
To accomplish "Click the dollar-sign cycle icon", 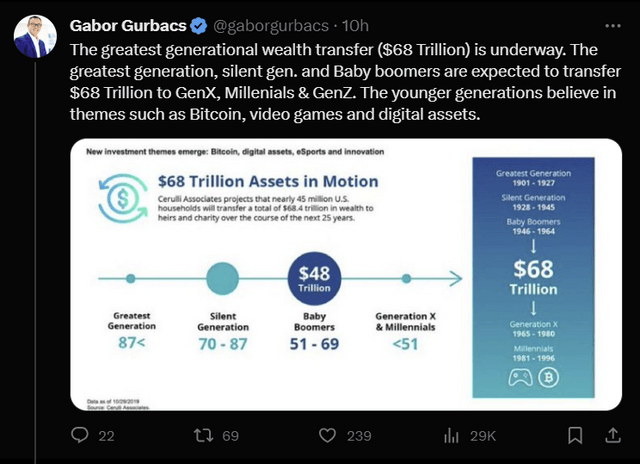I will 120,194.
